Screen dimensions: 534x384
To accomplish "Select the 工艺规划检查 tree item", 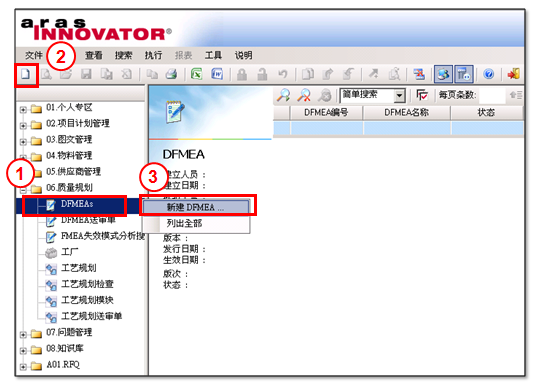I will [x=87, y=284].
